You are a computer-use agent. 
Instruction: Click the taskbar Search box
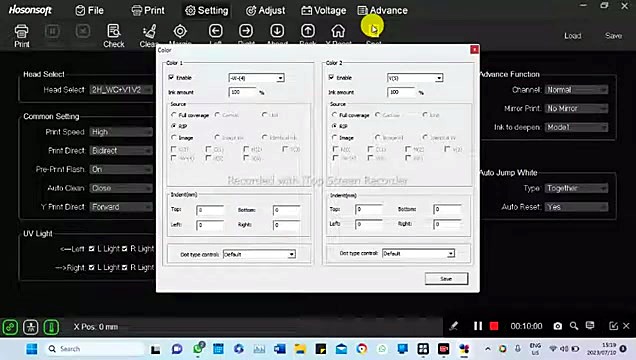coord(94,349)
